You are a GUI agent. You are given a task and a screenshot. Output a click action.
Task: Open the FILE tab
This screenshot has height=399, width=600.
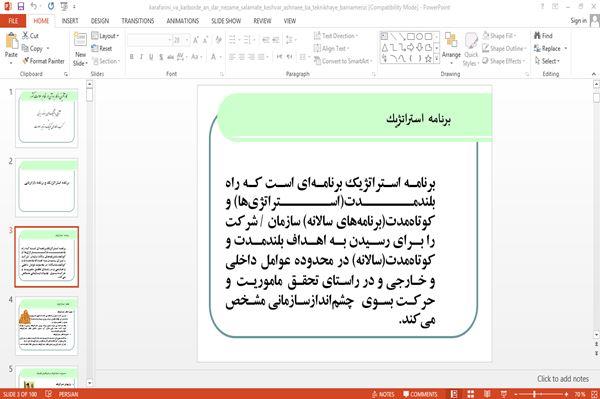(13, 21)
